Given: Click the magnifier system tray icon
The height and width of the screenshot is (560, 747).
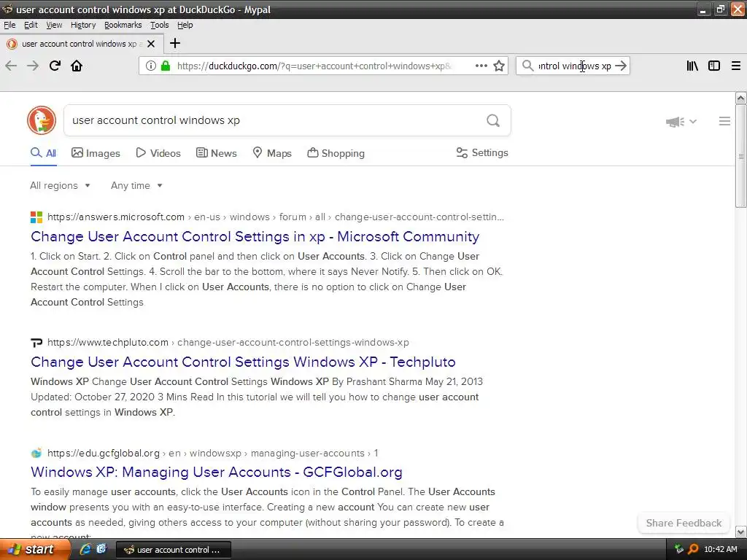Looking at the screenshot, I should (x=693, y=549).
